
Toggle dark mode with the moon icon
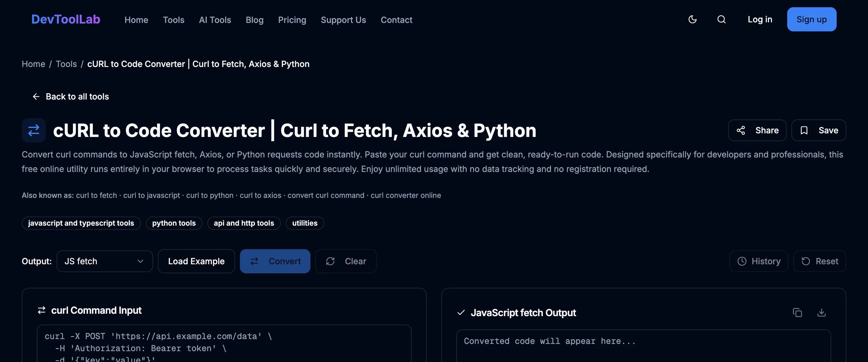tap(692, 19)
